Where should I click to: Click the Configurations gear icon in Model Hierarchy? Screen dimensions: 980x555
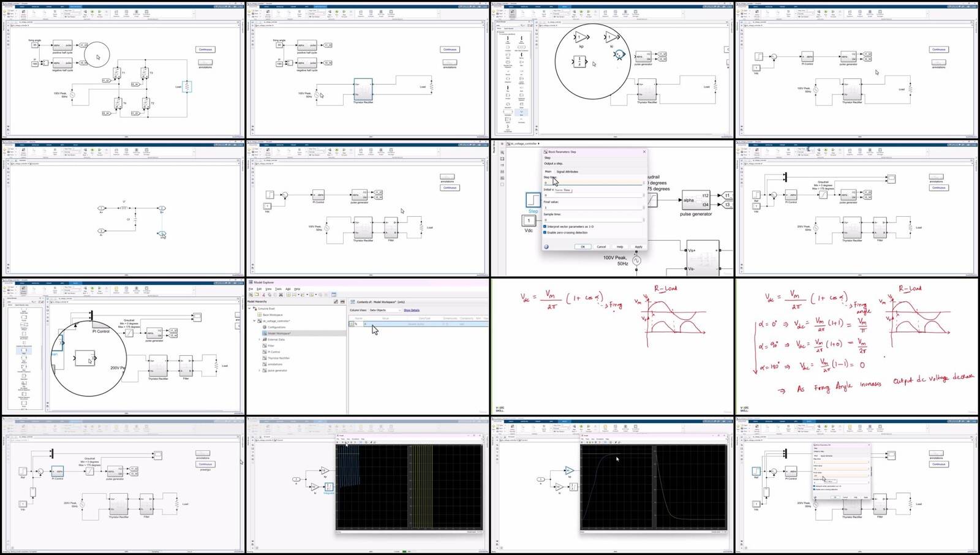[265, 327]
